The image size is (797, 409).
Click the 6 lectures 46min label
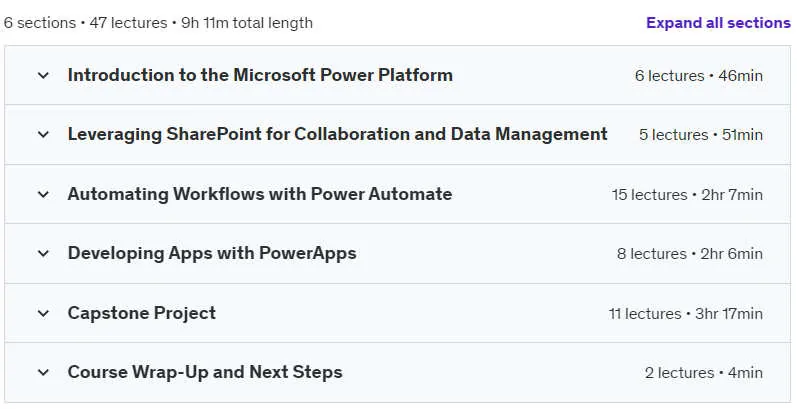click(699, 76)
